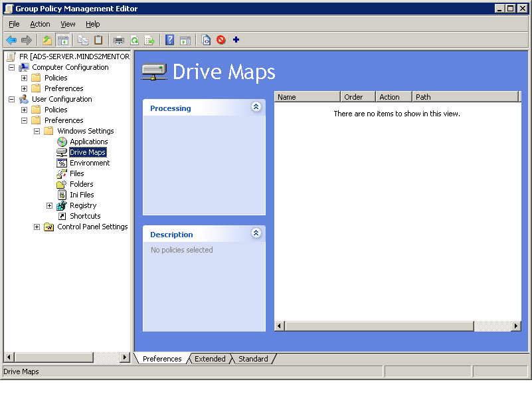The height and width of the screenshot is (408, 532).
Task: Sort by the Path column header
Action: tap(466, 97)
